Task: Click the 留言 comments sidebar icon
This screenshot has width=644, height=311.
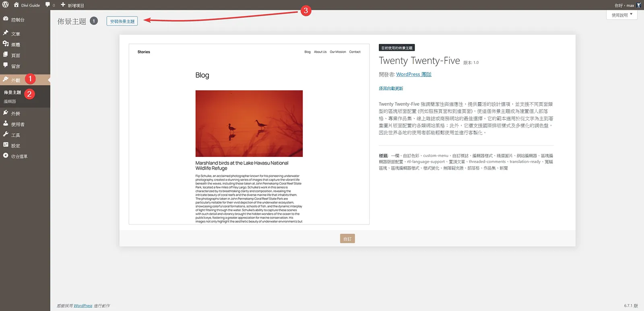Action: tap(6, 65)
